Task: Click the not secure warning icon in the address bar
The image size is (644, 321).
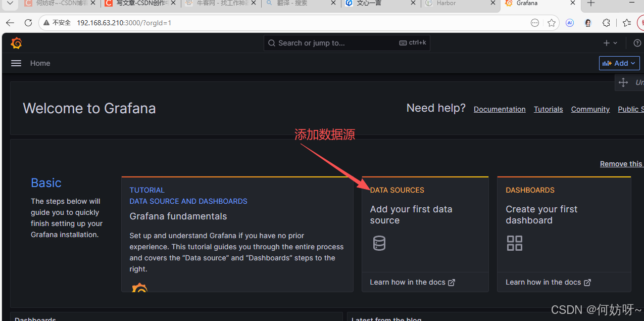Action: point(46,23)
